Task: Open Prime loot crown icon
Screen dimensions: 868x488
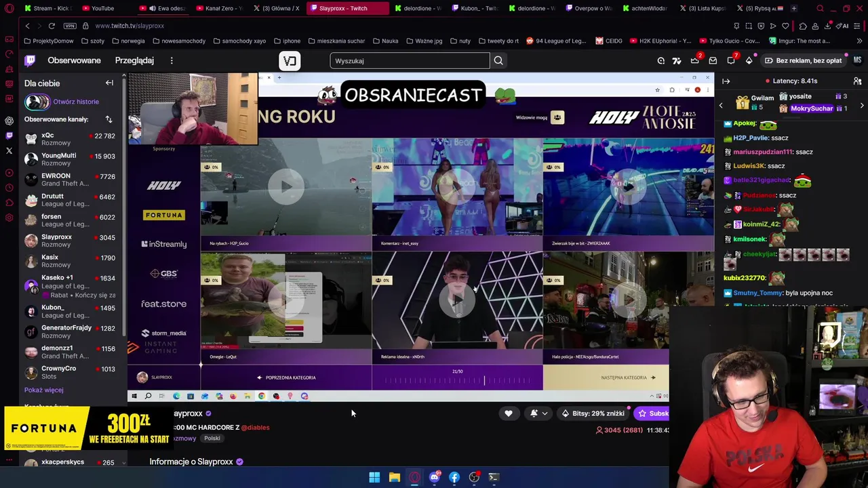Action: point(695,60)
